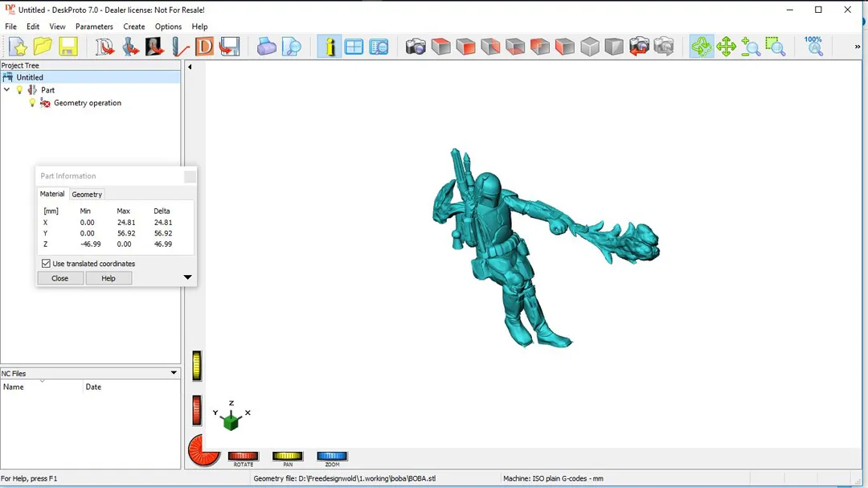The height and width of the screenshot is (488, 868).
Task: Click the Calculate toolpaths cutter icon
Action: (x=180, y=47)
